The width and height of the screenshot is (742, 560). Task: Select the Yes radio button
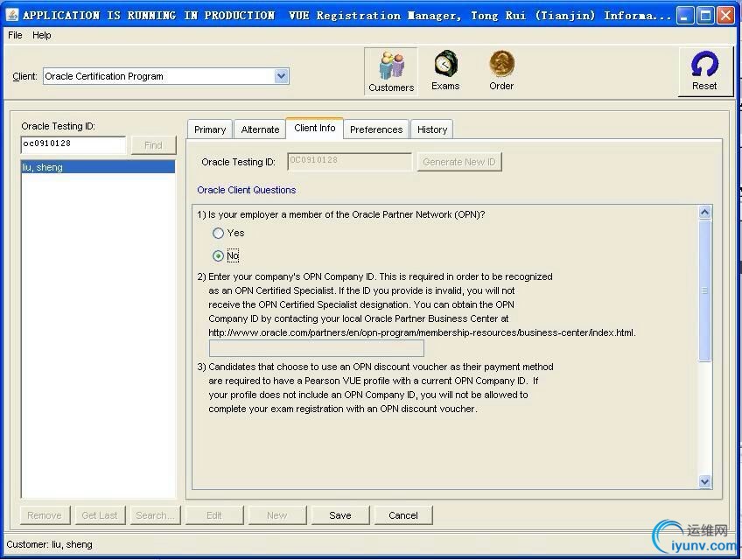click(218, 233)
